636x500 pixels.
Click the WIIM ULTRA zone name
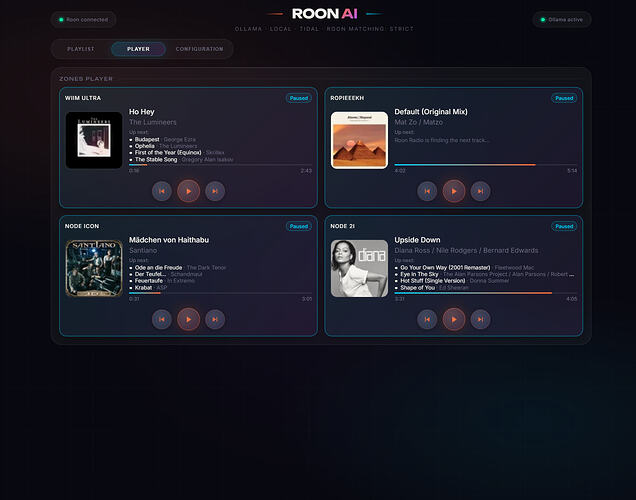[x=83, y=98]
